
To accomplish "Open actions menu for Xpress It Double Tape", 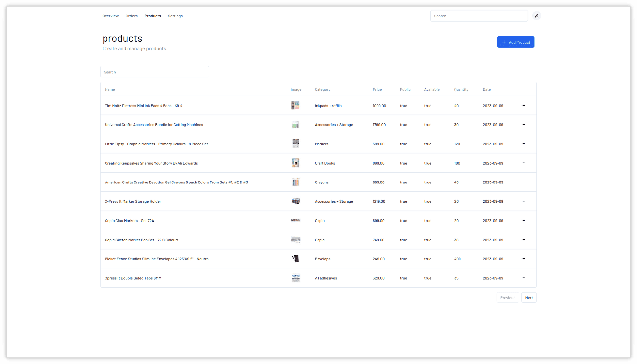I will [x=523, y=278].
